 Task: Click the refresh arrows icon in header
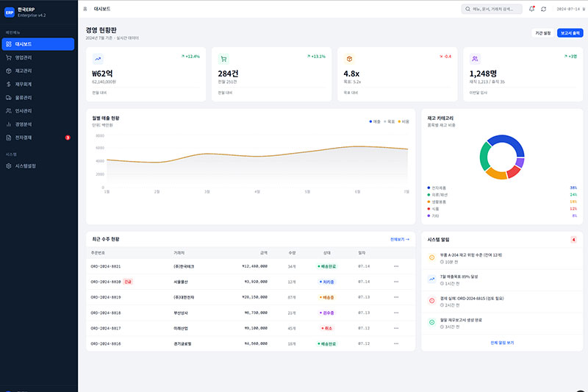pyautogui.click(x=543, y=9)
